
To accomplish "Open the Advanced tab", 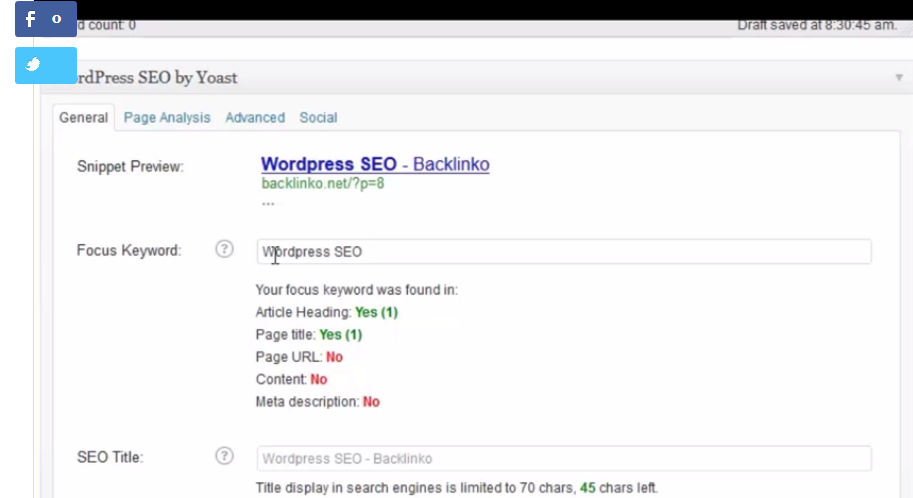I will pyautogui.click(x=255, y=118).
